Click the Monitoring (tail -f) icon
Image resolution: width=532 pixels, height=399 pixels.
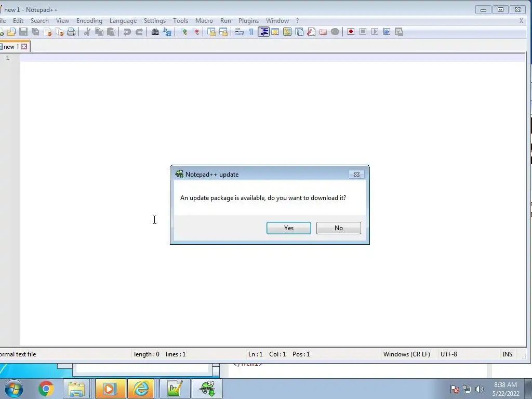(x=335, y=32)
